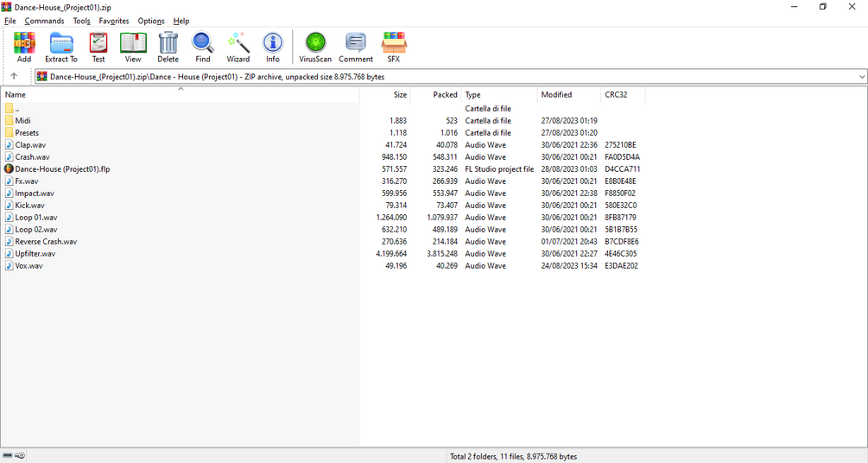The height and width of the screenshot is (463, 868).
Task: Sort by the Modified column header
Action: click(568, 95)
